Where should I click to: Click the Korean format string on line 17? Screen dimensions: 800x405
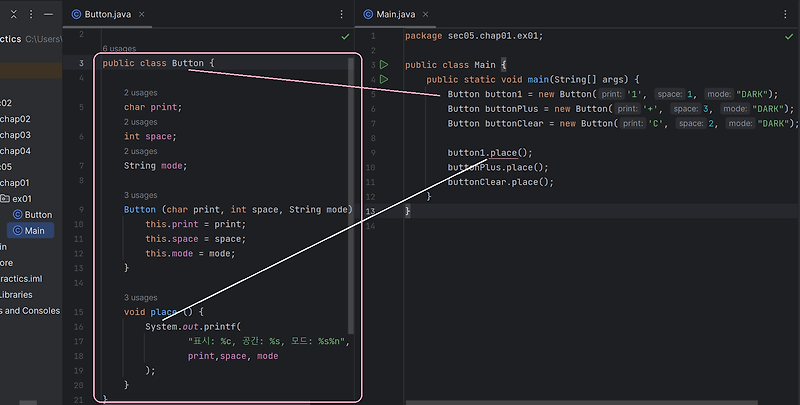pos(269,341)
